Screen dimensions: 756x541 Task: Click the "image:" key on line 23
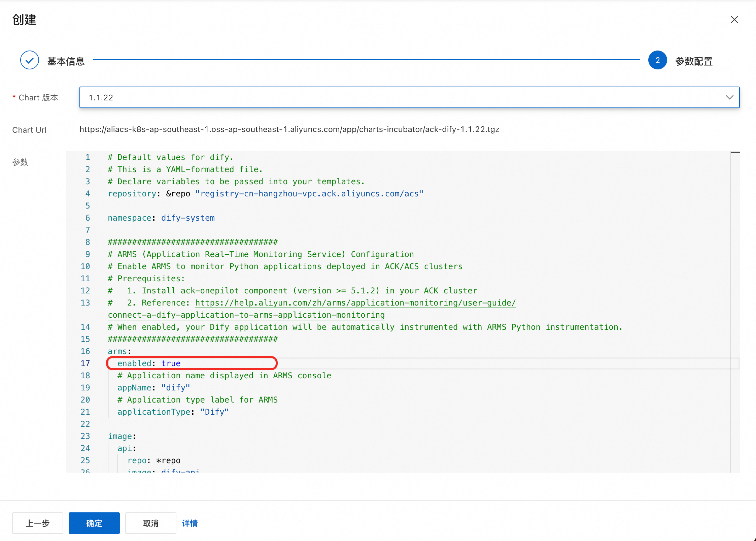[122, 436]
